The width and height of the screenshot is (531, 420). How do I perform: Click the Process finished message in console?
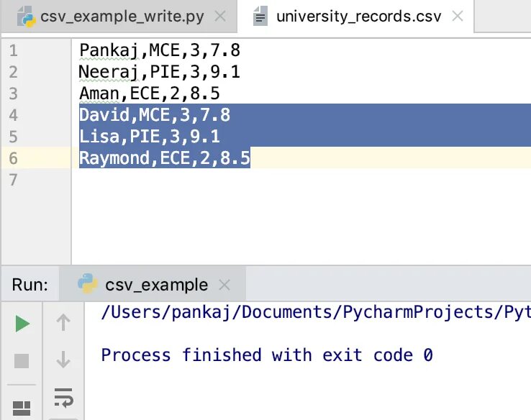point(266,355)
